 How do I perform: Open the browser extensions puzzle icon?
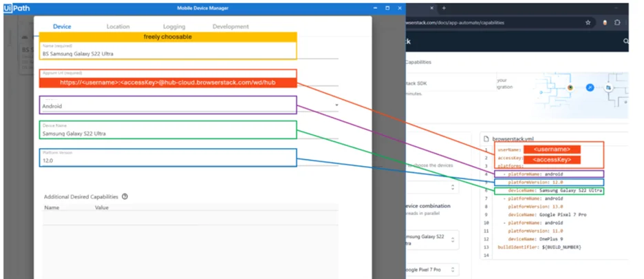[617, 23]
